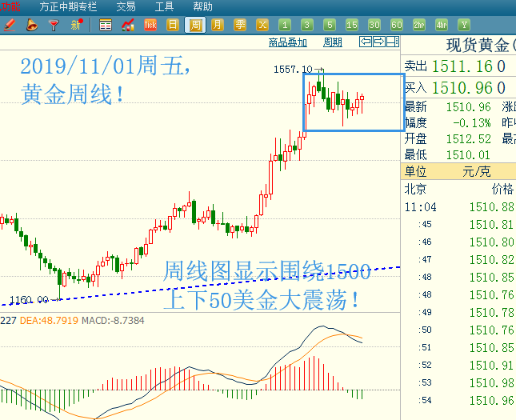Image resolution: width=516 pixels, height=420 pixels.
Task: Click the MACD:-8.7384 indicator label
Action: point(113,321)
